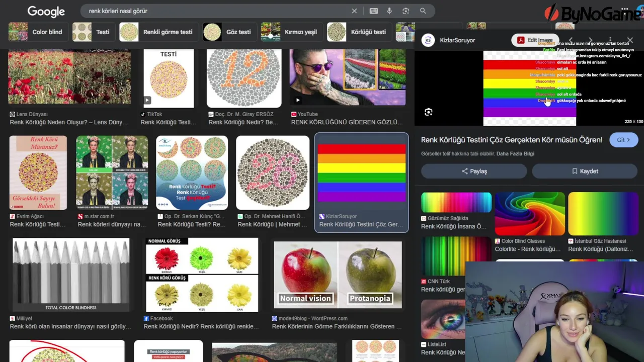Open the 'Daha Fazla Bilgi' link

point(515,154)
